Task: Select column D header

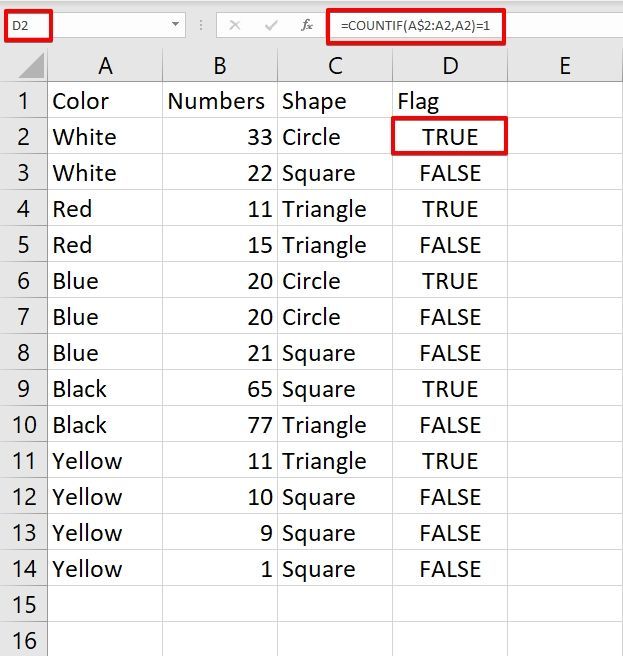Action: (450, 66)
